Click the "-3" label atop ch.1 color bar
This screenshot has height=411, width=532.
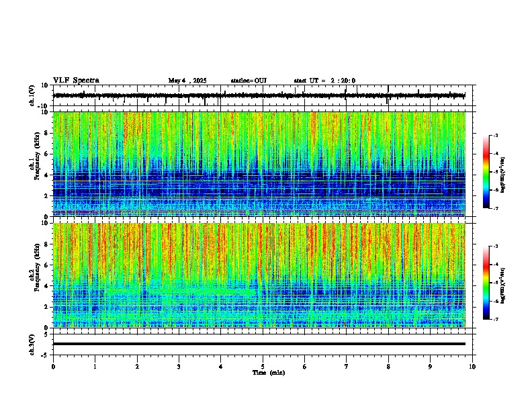(x=495, y=135)
